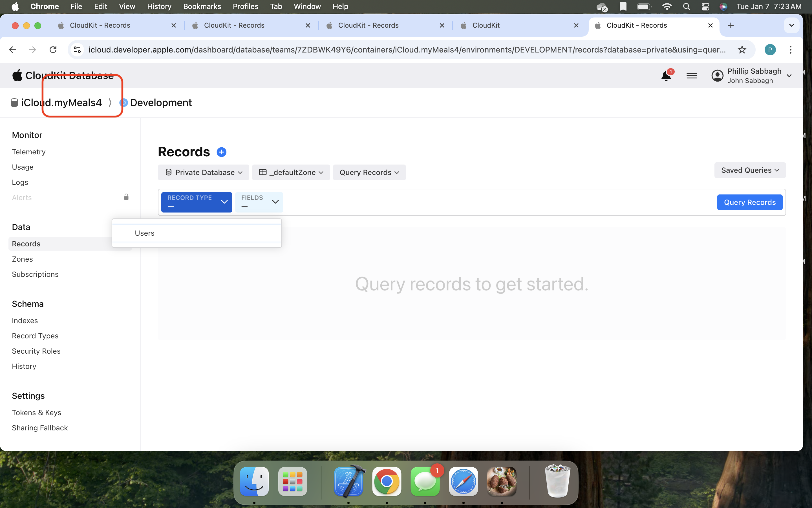Open the Query Records mode dropdown

click(369, 172)
